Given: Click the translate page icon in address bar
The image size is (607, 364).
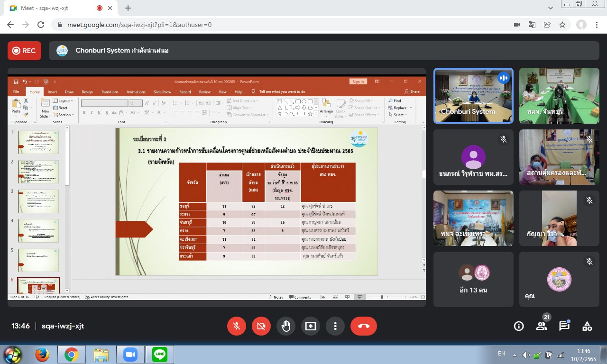Looking at the screenshot, I should (x=532, y=25).
